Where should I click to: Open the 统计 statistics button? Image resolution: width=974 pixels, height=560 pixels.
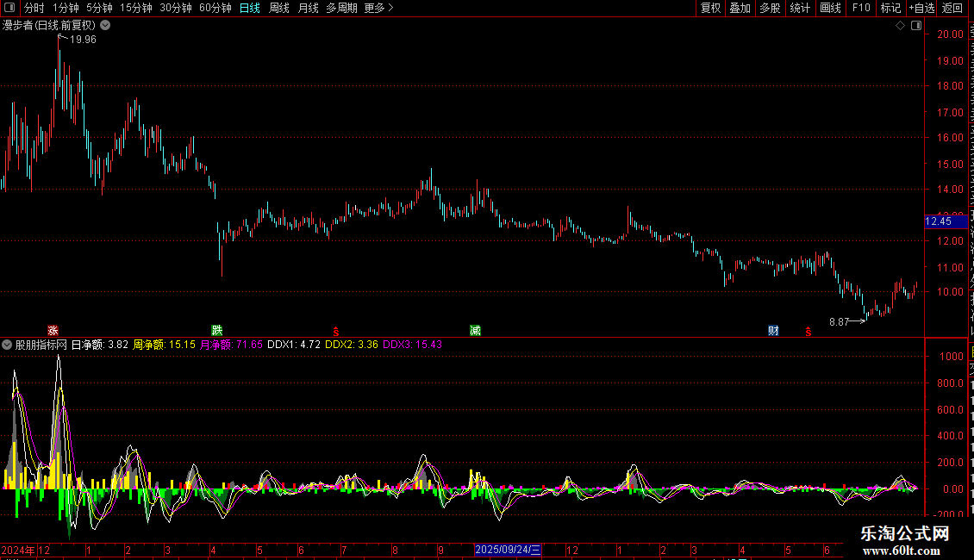click(x=799, y=8)
